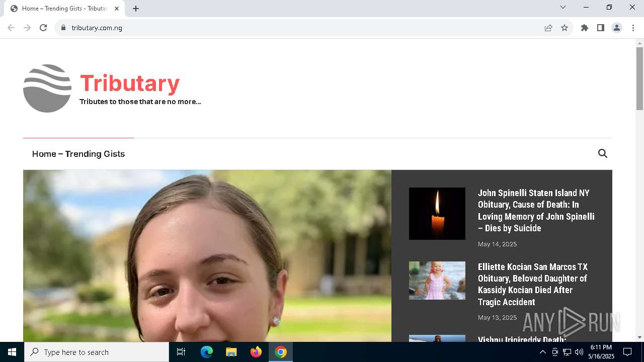The height and width of the screenshot is (362, 644).
Task: Open the notification center icon
Action: point(627,352)
